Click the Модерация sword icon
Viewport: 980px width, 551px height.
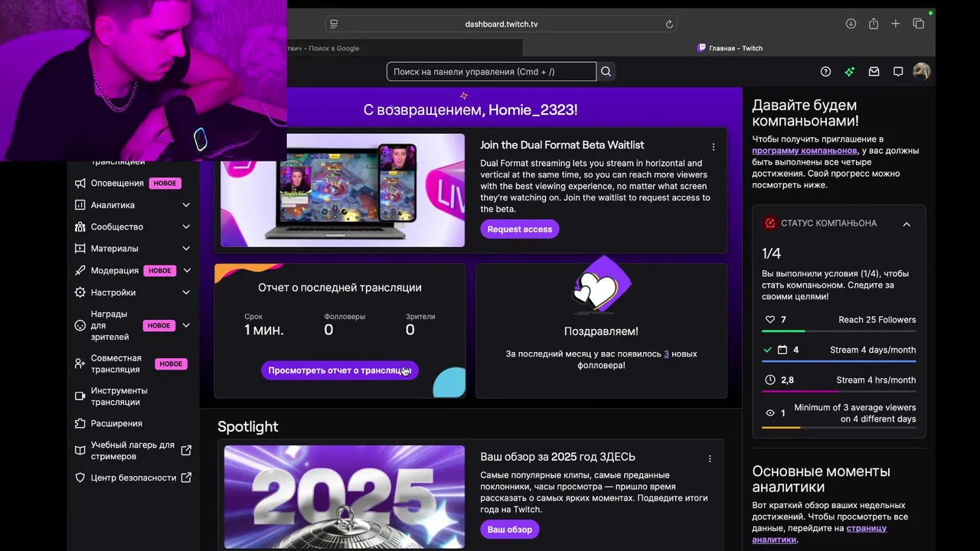point(80,270)
